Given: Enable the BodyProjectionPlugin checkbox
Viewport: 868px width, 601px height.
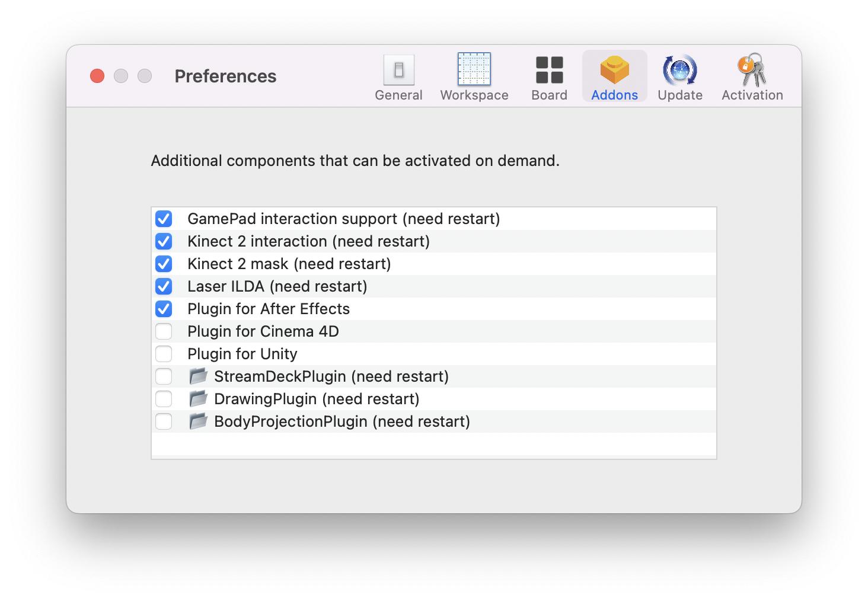Looking at the screenshot, I should point(164,421).
